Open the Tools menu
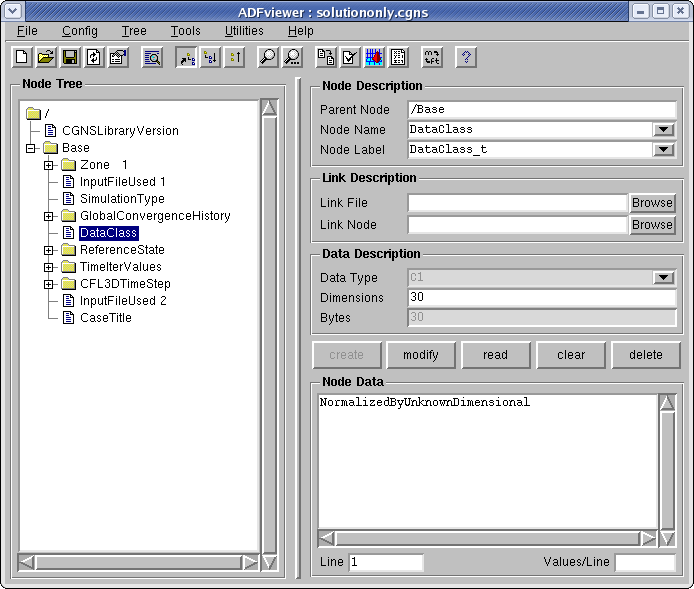Viewport: 694px width, 589px height. pos(185,31)
